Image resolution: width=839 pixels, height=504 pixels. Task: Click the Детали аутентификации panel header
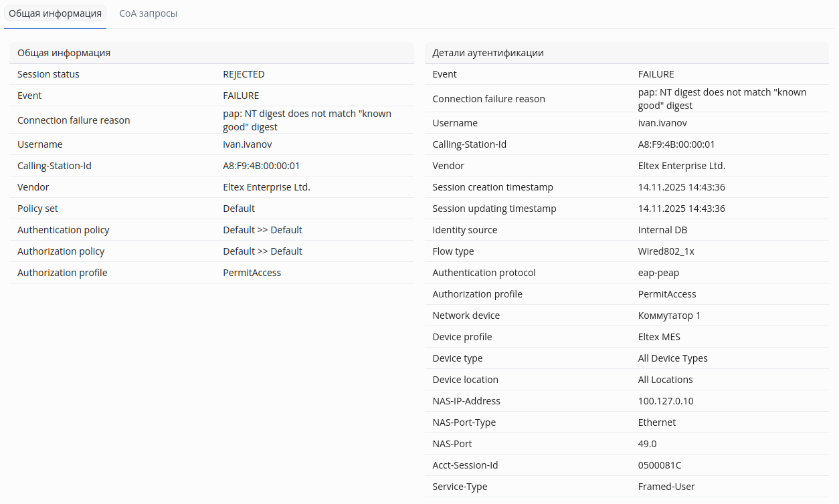488,53
